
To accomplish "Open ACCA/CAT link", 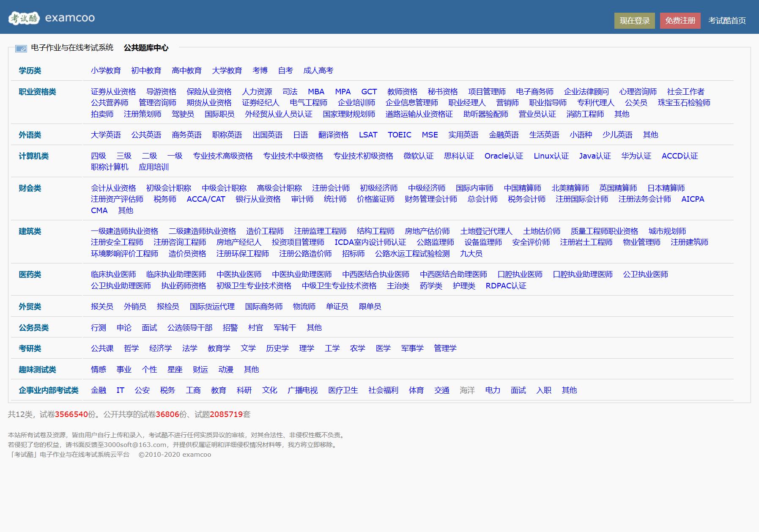I will pos(206,199).
